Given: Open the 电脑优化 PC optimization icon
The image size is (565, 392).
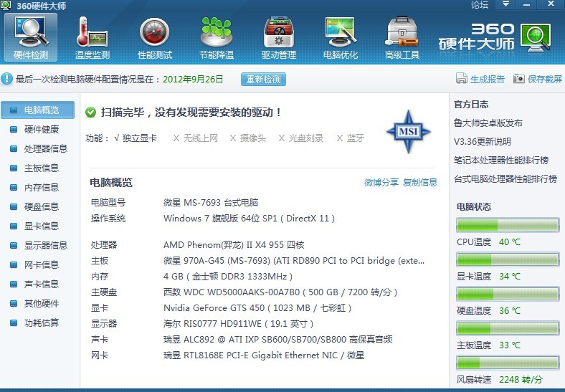Looking at the screenshot, I should (341, 37).
